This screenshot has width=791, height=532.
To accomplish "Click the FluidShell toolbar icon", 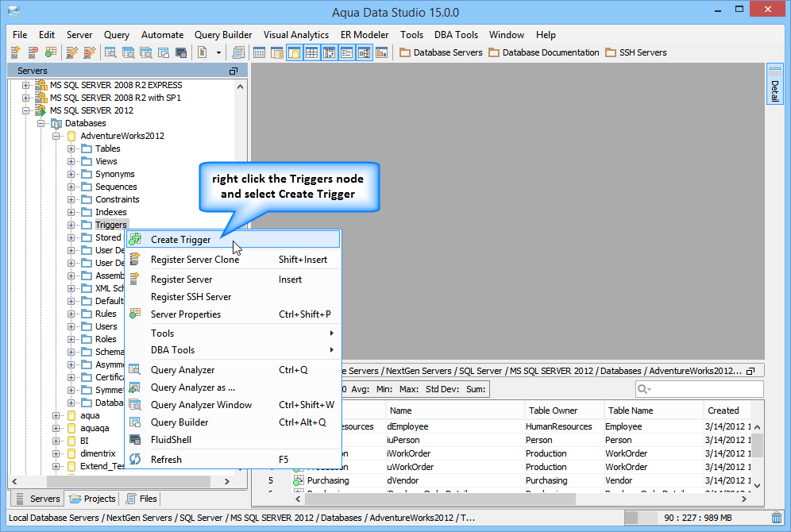I will (181, 52).
